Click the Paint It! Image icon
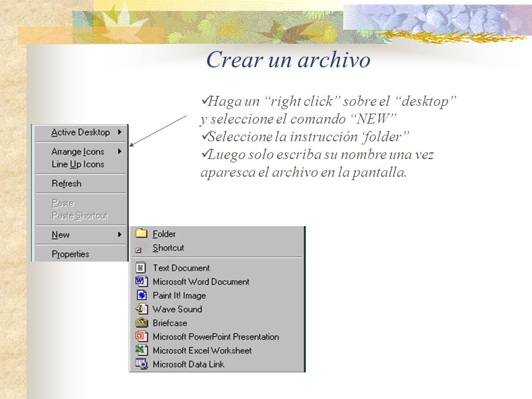 [141, 295]
